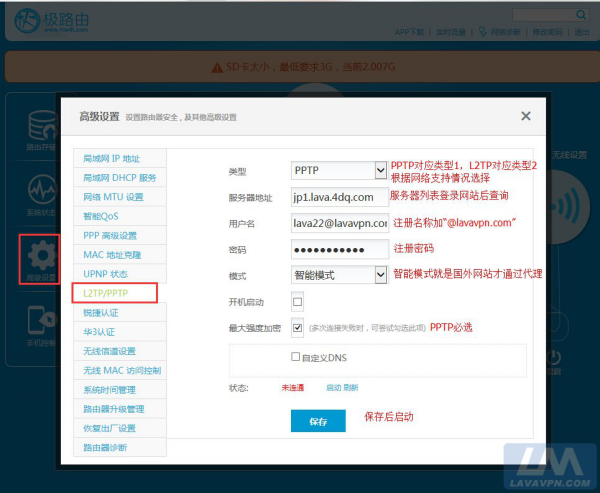Open 华3认证 menu item
This screenshot has height=493, width=600.
click(120, 332)
